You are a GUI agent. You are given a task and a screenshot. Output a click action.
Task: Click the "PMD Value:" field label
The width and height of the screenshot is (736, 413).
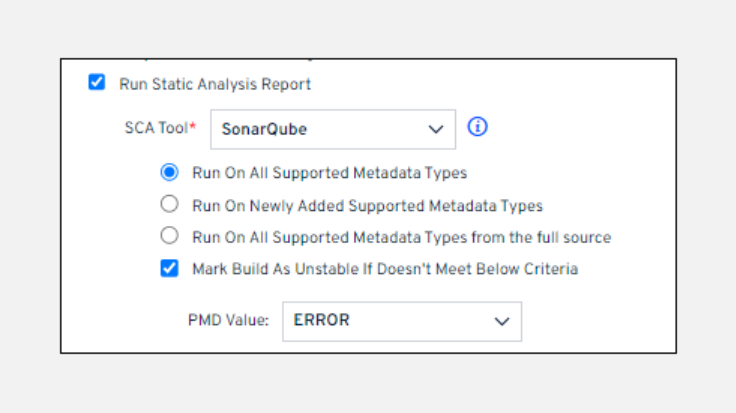[228, 321]
